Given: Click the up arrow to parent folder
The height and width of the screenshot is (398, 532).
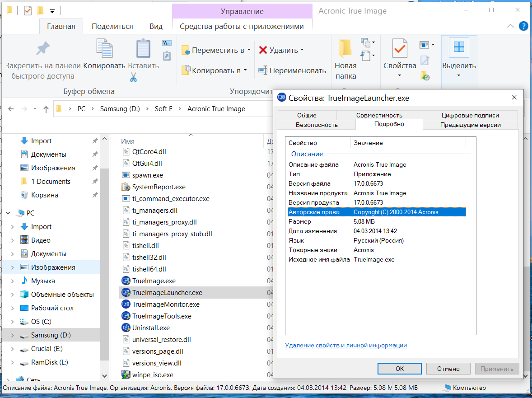Looking at the screenshot, I should click(x=46, y=109).
